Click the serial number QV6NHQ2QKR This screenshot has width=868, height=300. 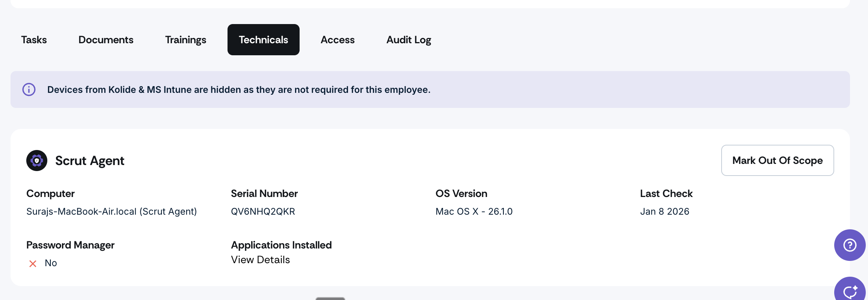point(263,212)
